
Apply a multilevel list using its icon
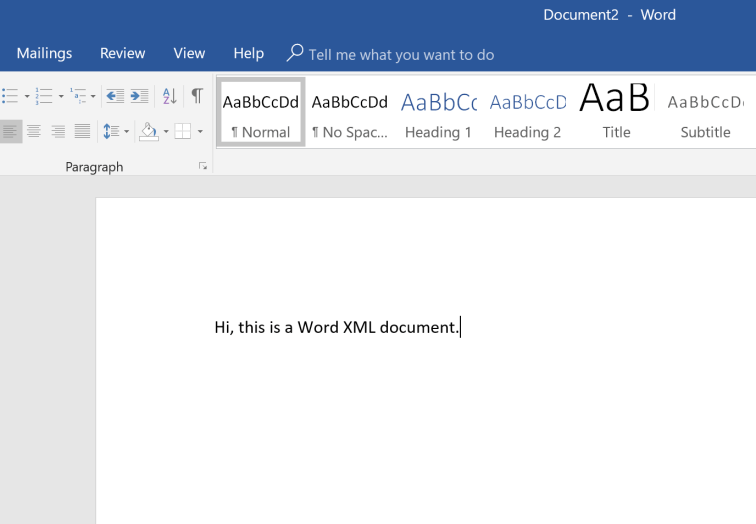click(x=78, y=96)
